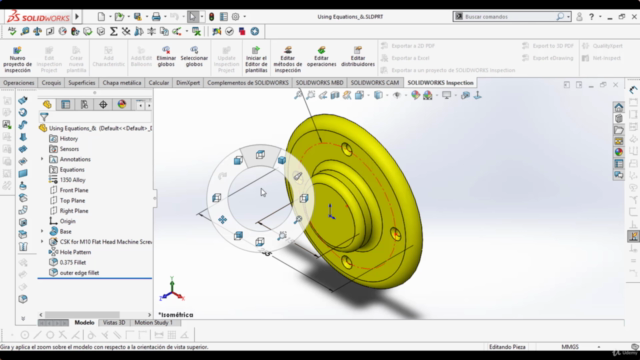Open the Options gear dropdown arrow
Image resolution: width=640 pixels, height=360 pixels.
[244, 17]
